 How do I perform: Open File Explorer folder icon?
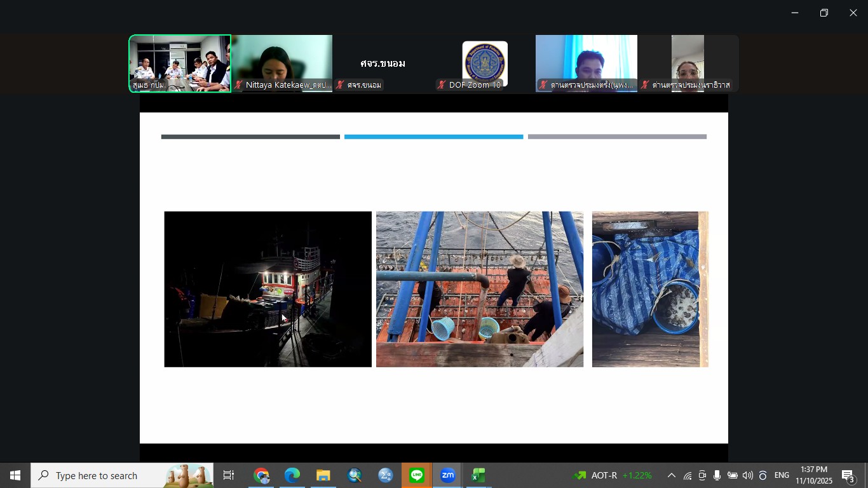[323, 475]
